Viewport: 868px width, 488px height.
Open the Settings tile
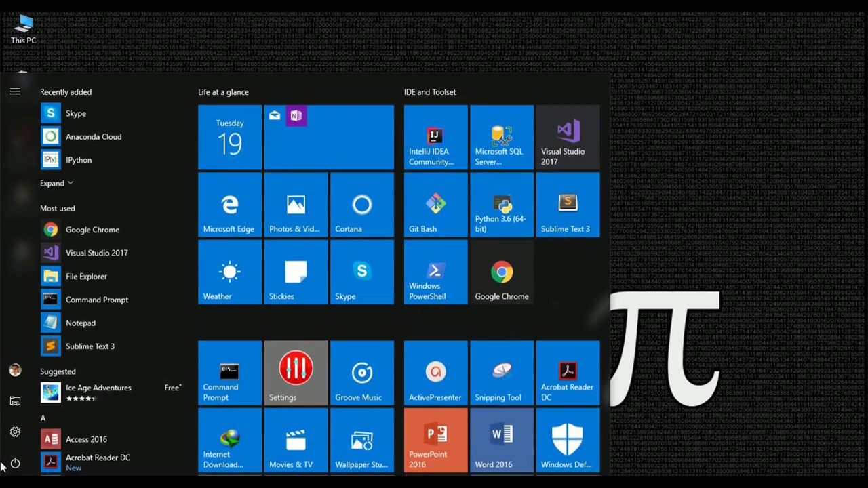[x=296, y=373]
